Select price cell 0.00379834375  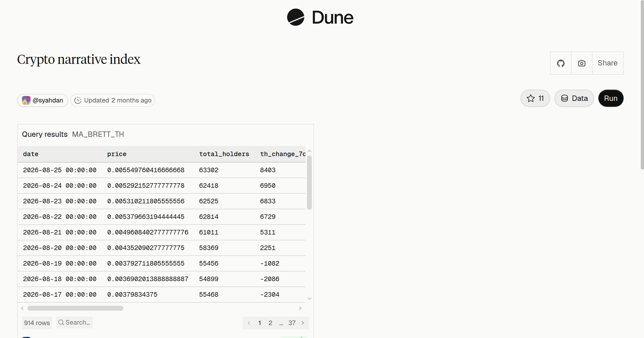pos(132,295)
